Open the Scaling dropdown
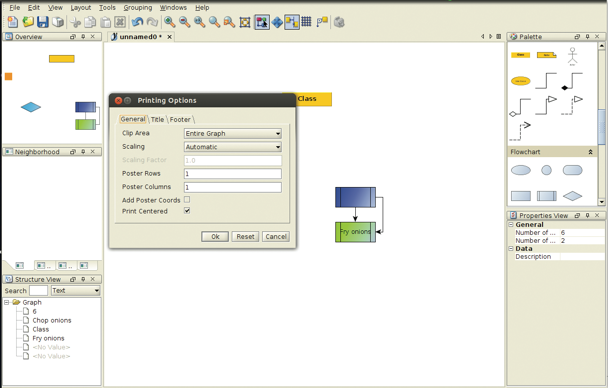This screenshot has height=388, width=608. click(233, 147)
